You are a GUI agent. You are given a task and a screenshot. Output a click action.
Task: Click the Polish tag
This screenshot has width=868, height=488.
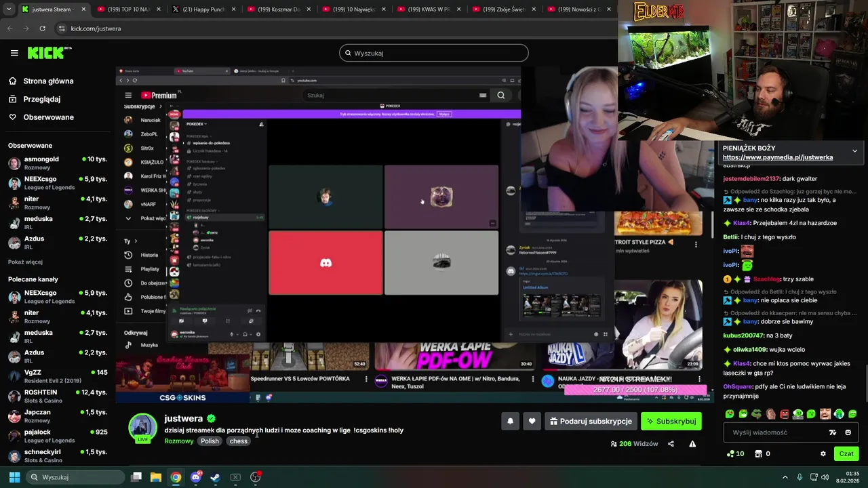210,441
